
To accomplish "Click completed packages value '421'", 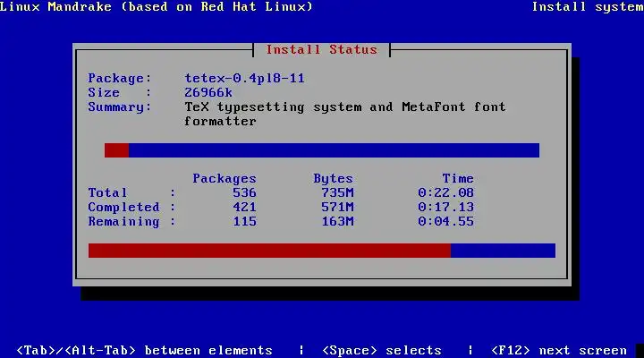I will tap(244, 207).
